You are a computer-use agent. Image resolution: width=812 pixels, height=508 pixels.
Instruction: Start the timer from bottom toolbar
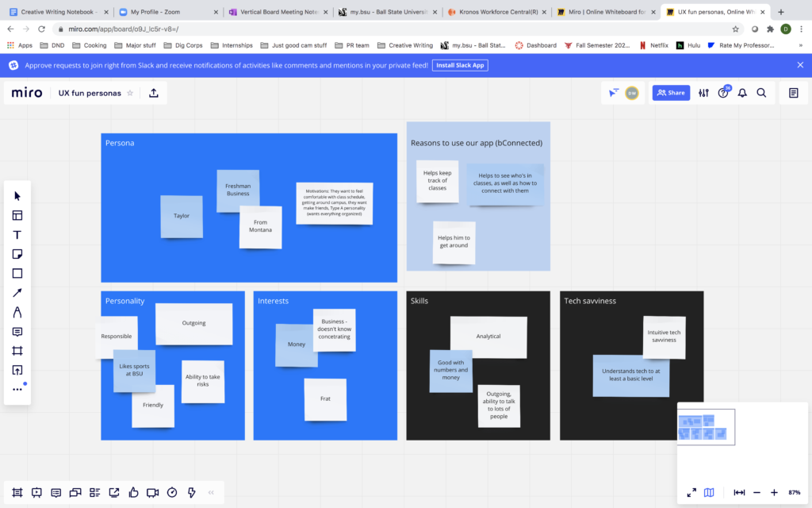(172, 492)
